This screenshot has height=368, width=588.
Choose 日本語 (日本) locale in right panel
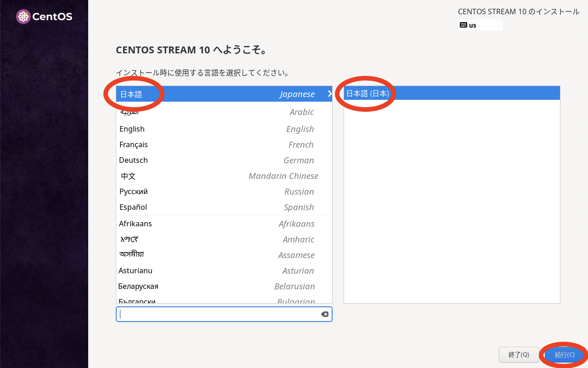tap(452, 93)
